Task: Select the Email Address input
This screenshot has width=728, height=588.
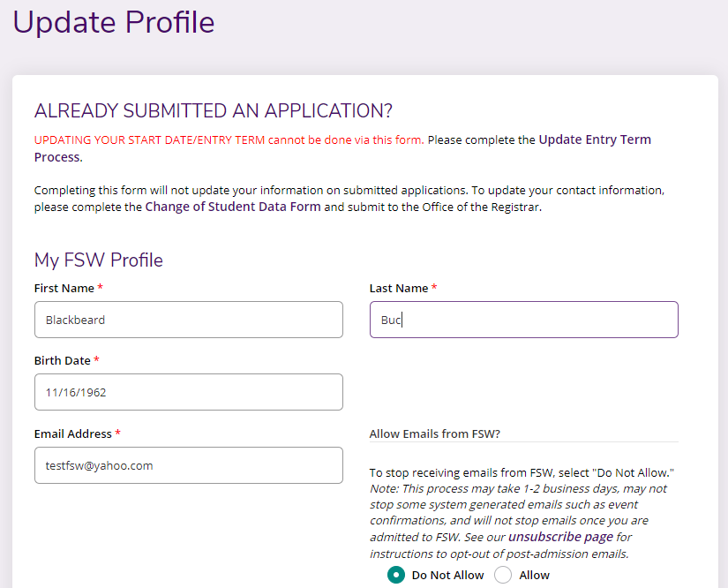Action: tap(188, 465)
